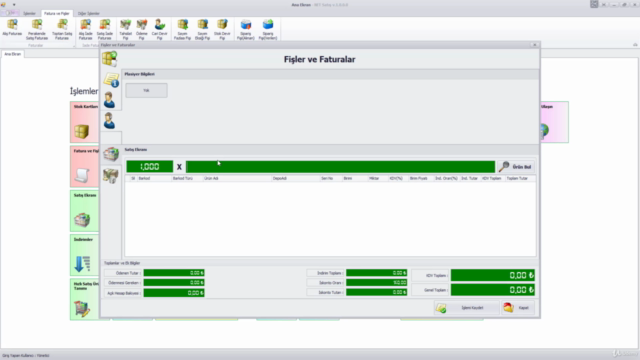Image resolution: width=640 pixels, height=360 pixels.
Task: Open the Ödeme Fişi ribbon icon
Action: 142,29
